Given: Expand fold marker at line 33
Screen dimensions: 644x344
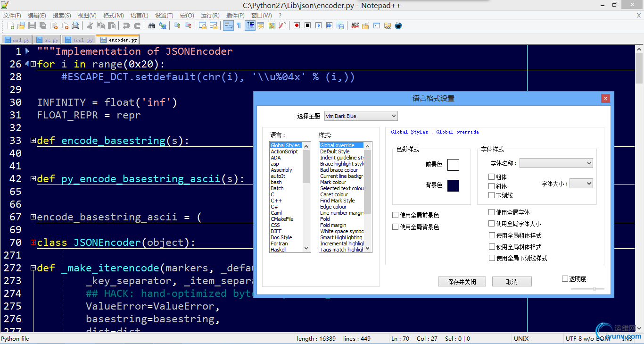Looking at the screenshot, I should 33,140.
